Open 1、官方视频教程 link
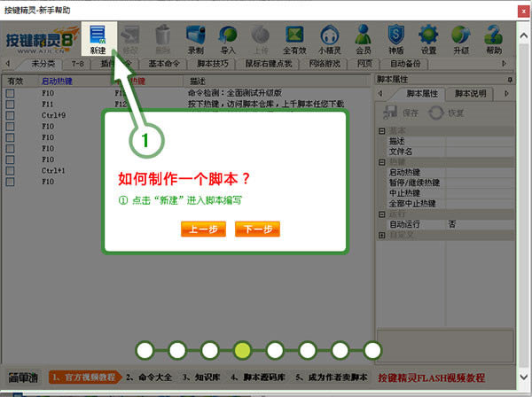This screenshot has height=397, width=532. tap(85, 377)
